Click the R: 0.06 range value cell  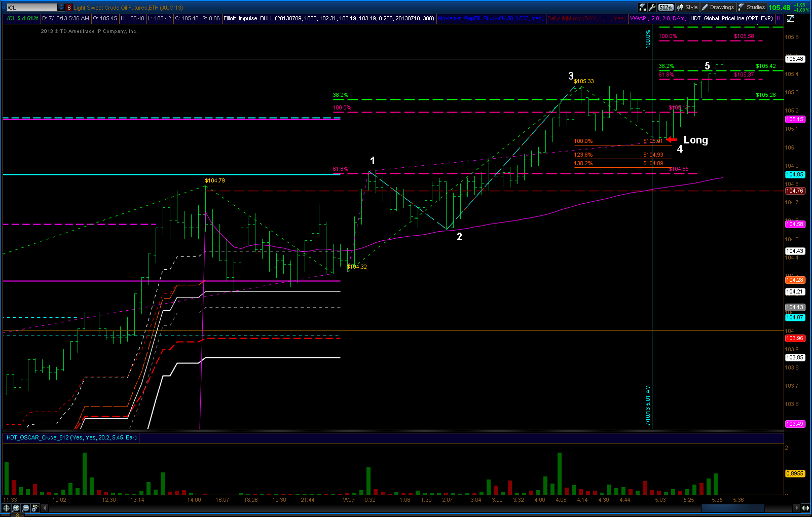211,18
